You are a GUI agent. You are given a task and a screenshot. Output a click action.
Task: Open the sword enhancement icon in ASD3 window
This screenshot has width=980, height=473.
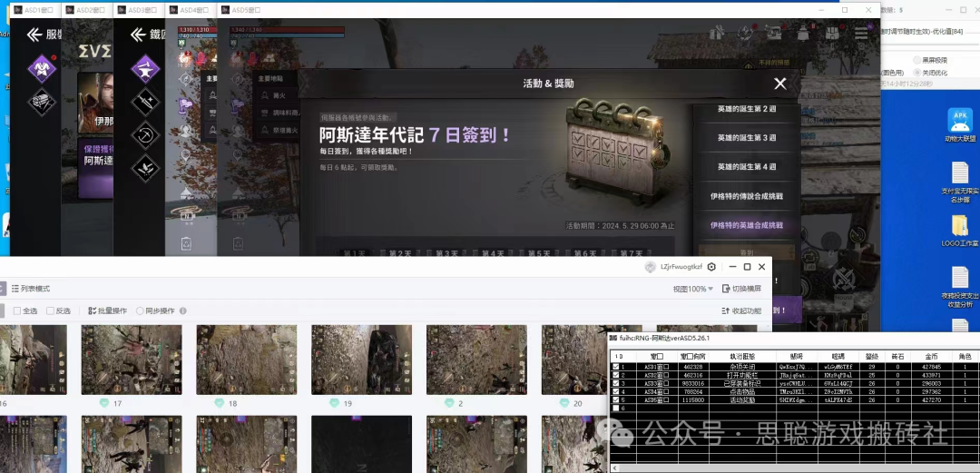pos(145,101)
